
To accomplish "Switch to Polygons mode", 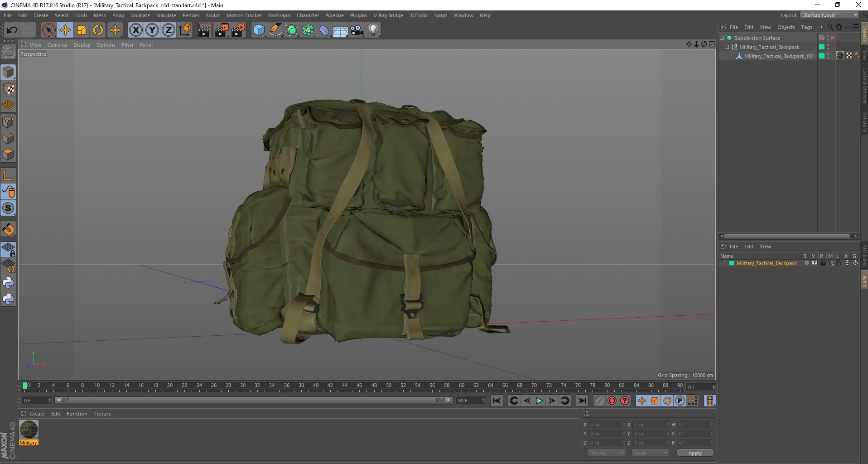I will [8, 155].
